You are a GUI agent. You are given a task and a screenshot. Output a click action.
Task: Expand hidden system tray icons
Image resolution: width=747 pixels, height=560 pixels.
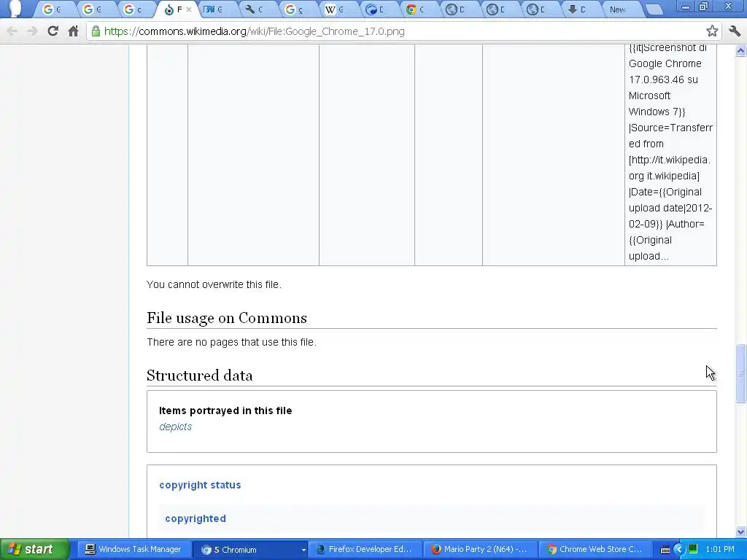click(x=679, y=550)
